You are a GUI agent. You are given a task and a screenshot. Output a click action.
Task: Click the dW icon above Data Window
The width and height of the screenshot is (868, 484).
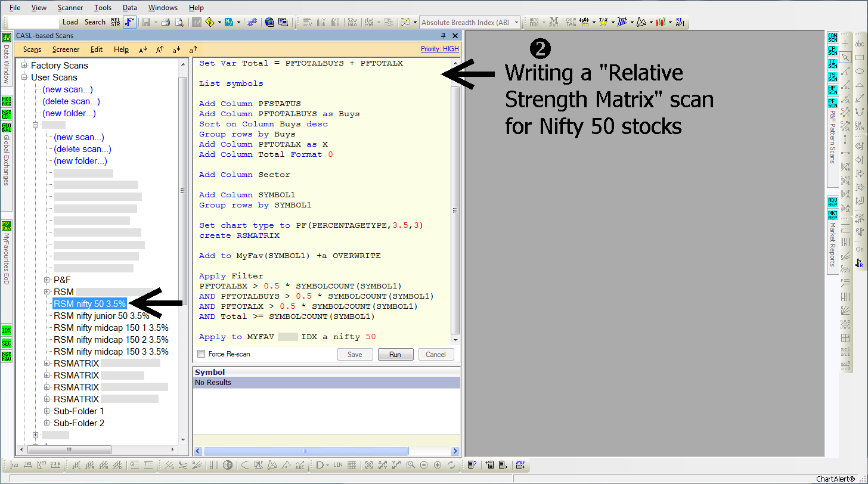tap(7, 38)
